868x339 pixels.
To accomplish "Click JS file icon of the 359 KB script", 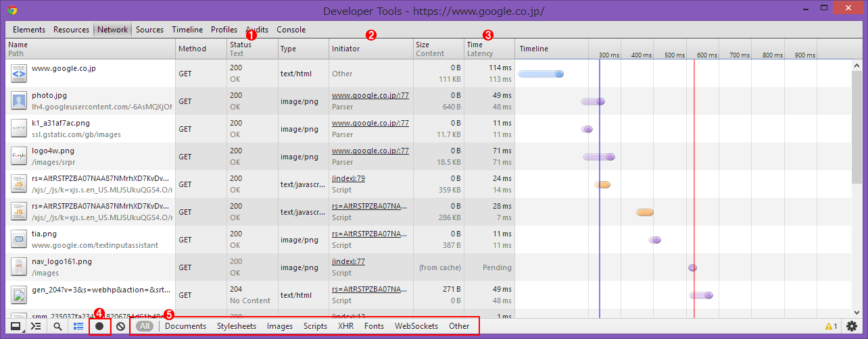I will 19,184.
